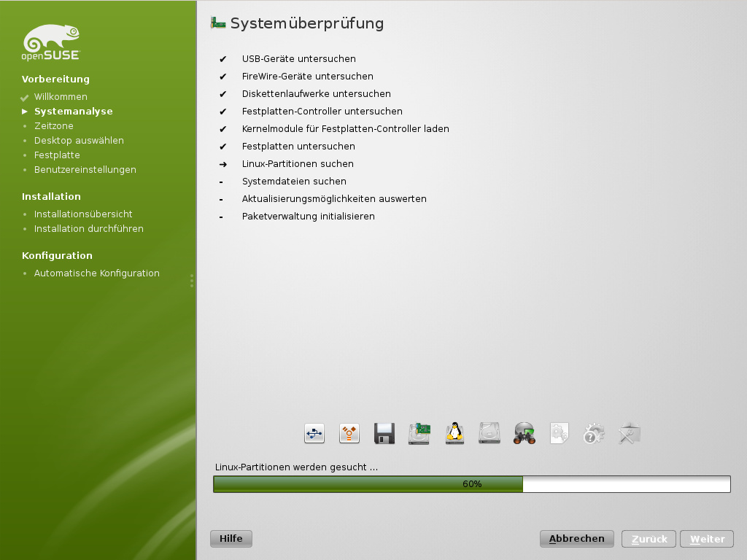
Task: Click 'Paketverwaltung initialisieren' text
Action: pyautogui.click(x=309, y=216)
